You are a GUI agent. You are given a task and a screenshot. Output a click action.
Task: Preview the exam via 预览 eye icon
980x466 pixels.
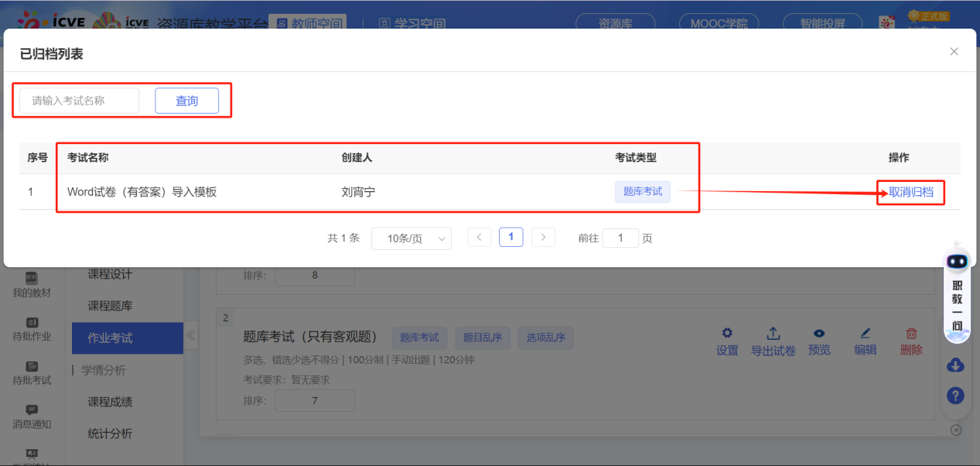point(819,341)
